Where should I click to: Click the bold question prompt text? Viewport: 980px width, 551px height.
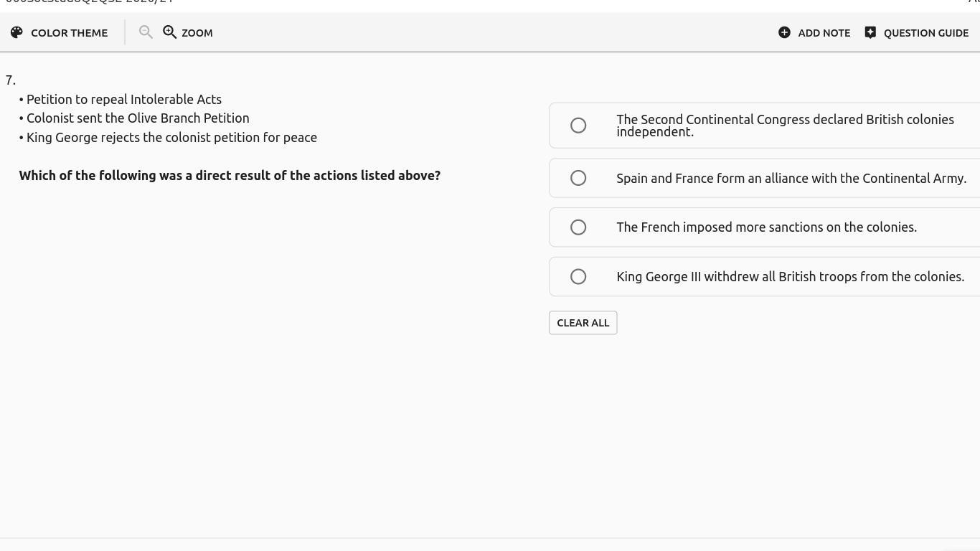pyautogui.click(x=230, y=176)
